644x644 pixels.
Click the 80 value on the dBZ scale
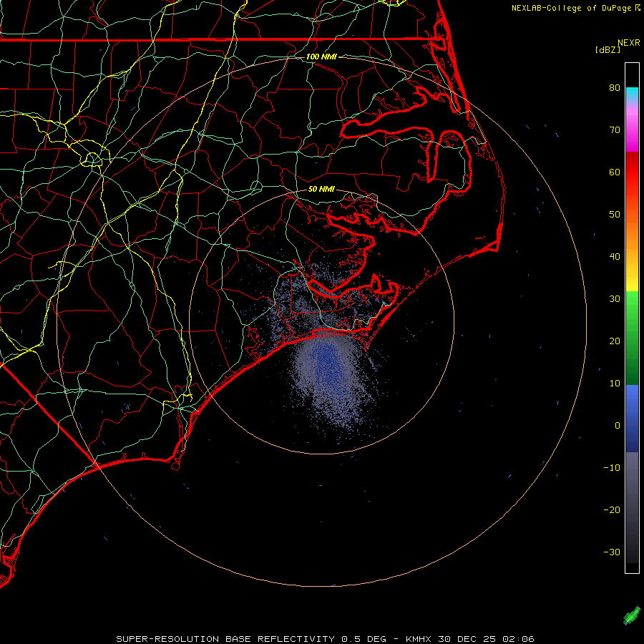[615, 87]
